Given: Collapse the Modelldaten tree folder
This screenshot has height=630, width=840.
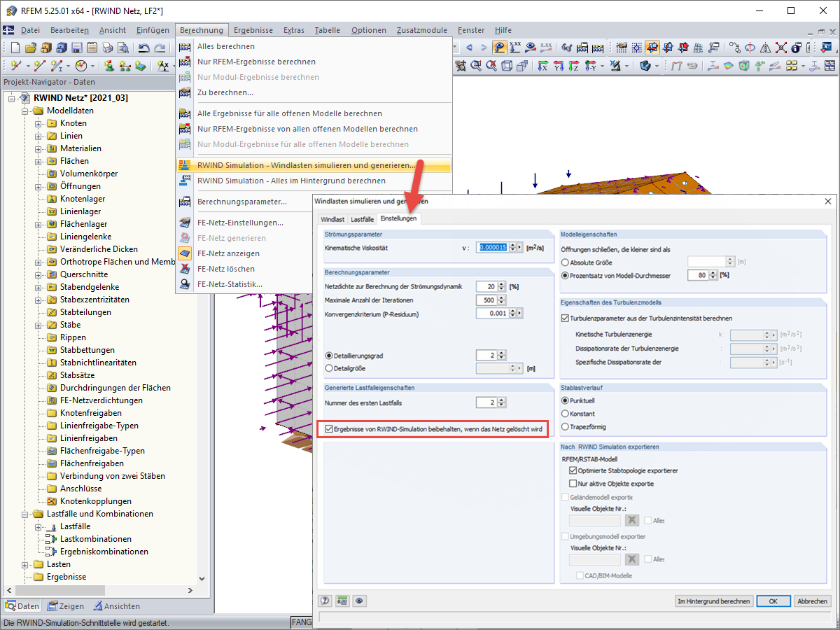Looking at the screenshot, I should pos(25,111).
